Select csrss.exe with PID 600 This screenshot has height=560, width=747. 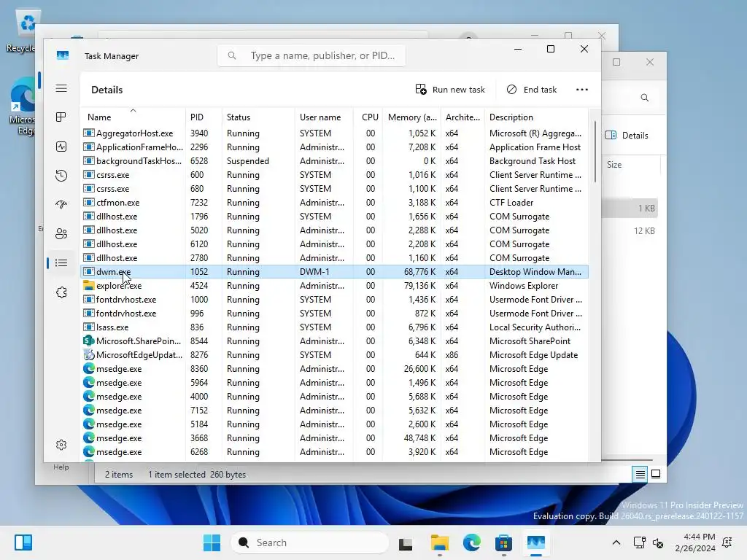tap(334, 175)
